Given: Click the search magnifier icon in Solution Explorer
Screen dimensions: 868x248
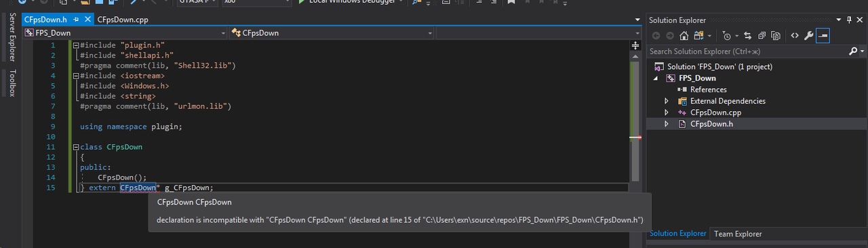Looking at the screenshot, I should [x=852, y=51].
